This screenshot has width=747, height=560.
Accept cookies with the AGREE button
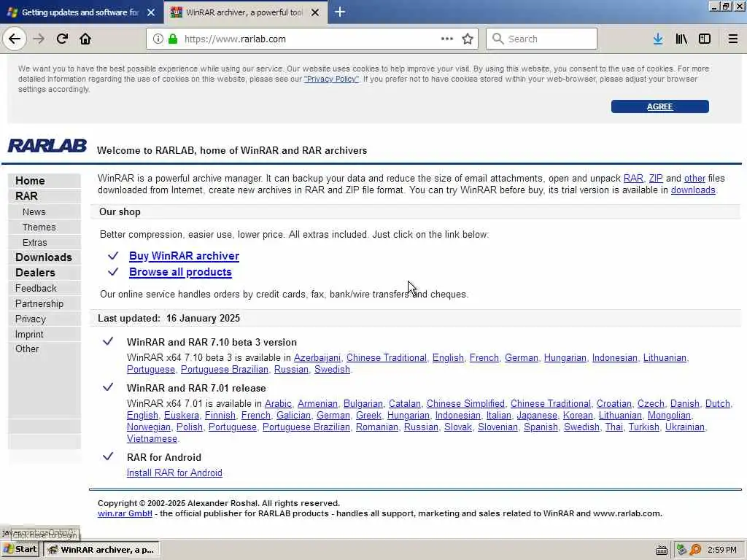[659, 106]
